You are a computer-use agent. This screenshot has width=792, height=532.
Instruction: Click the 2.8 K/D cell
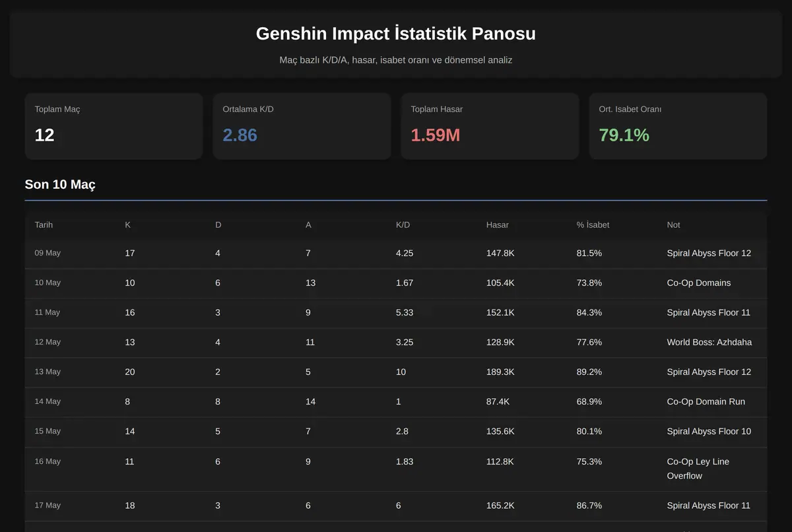coord(402,431)
